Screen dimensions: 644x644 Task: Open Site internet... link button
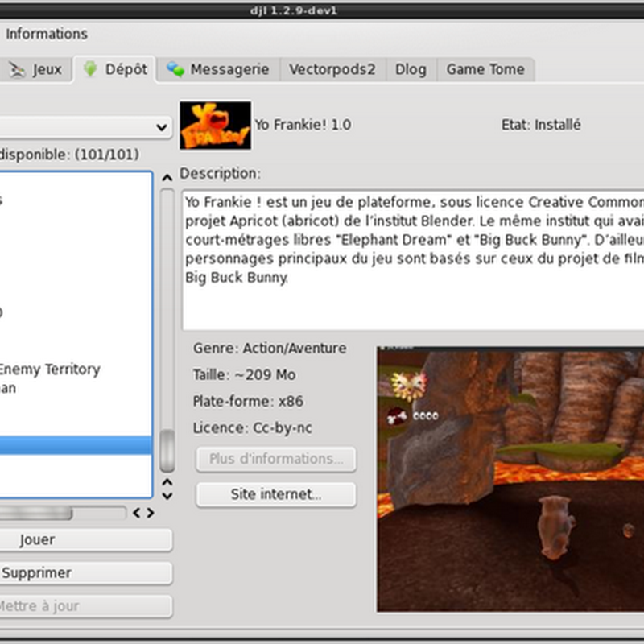[276, 494]
